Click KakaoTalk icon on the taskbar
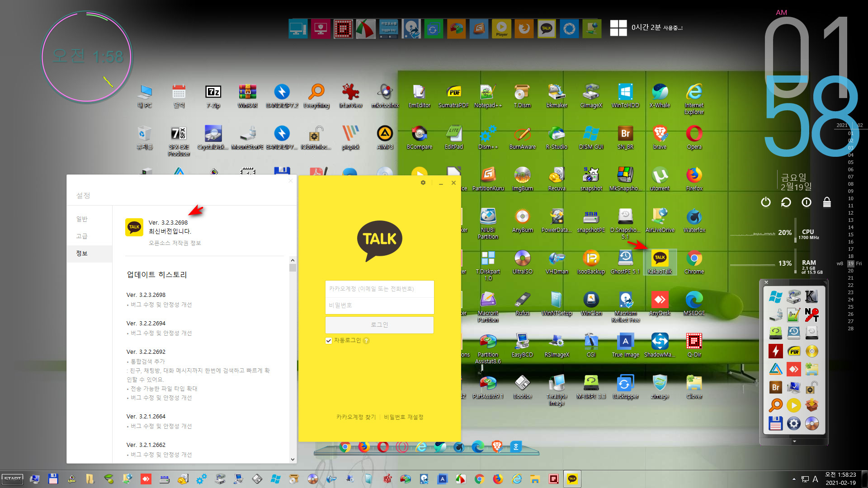This screenshot has height=488, width=868. 572,479
